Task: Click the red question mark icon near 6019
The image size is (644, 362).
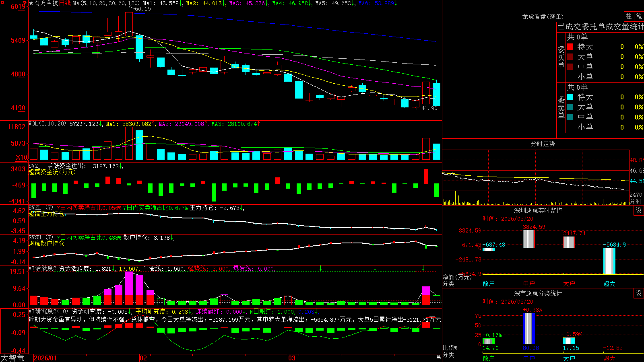Action: pos(25,3)
